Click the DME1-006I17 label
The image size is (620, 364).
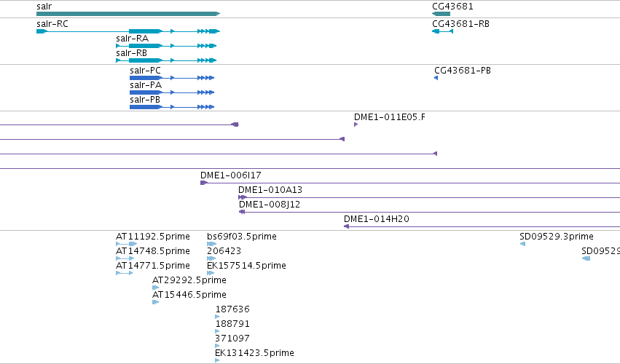point(230,175)
